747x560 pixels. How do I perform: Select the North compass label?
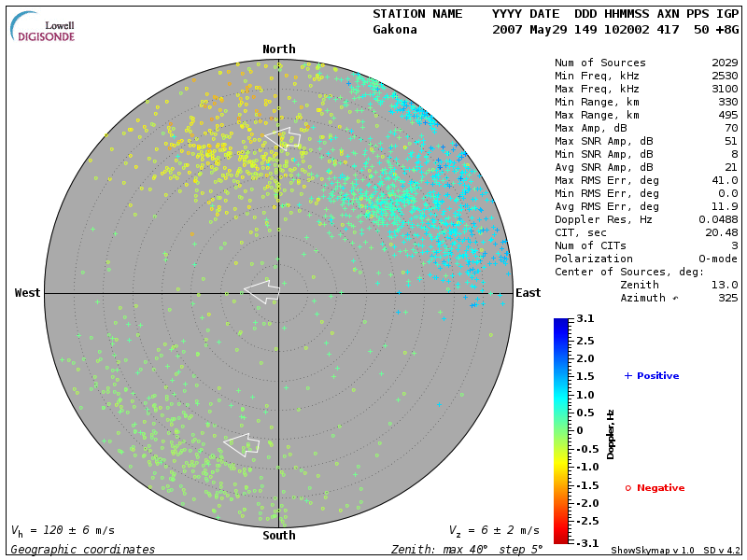[x=278, y=49]
